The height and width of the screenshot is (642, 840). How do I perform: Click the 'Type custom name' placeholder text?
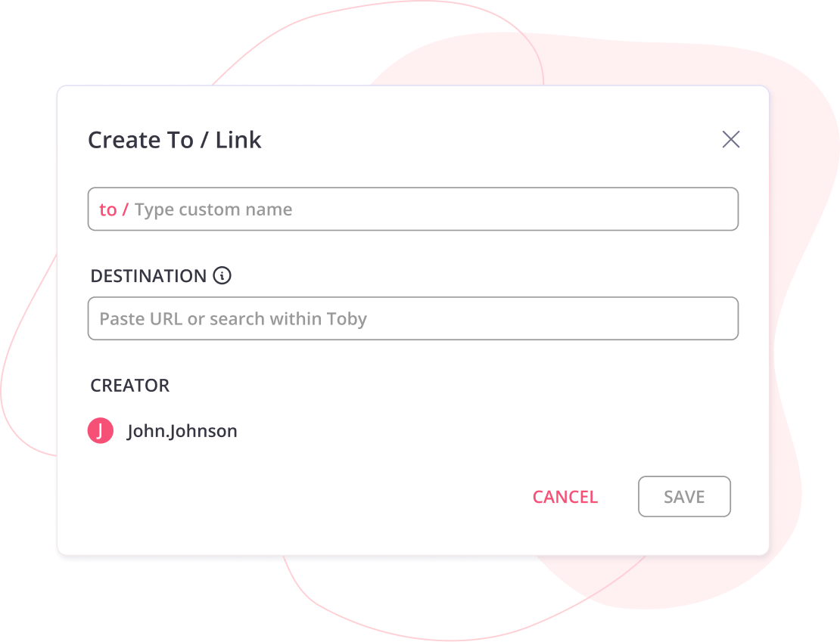point(213,209)
